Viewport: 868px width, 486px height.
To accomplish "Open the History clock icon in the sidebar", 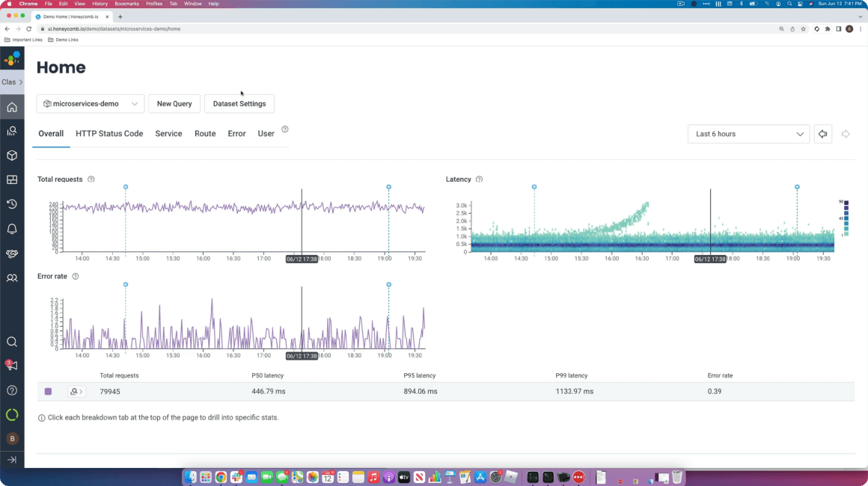I will 12,204.
